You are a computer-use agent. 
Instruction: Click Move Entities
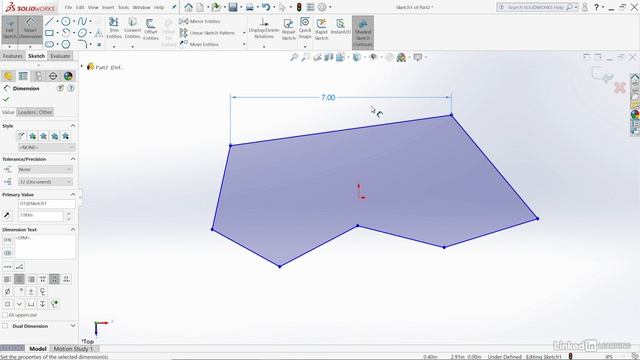(x=200, y=44)
